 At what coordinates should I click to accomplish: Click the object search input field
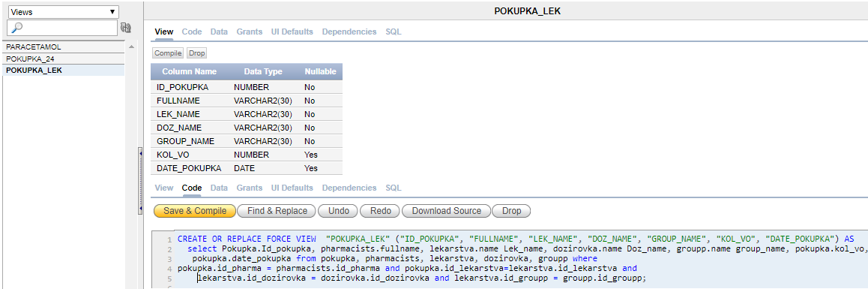62,28
